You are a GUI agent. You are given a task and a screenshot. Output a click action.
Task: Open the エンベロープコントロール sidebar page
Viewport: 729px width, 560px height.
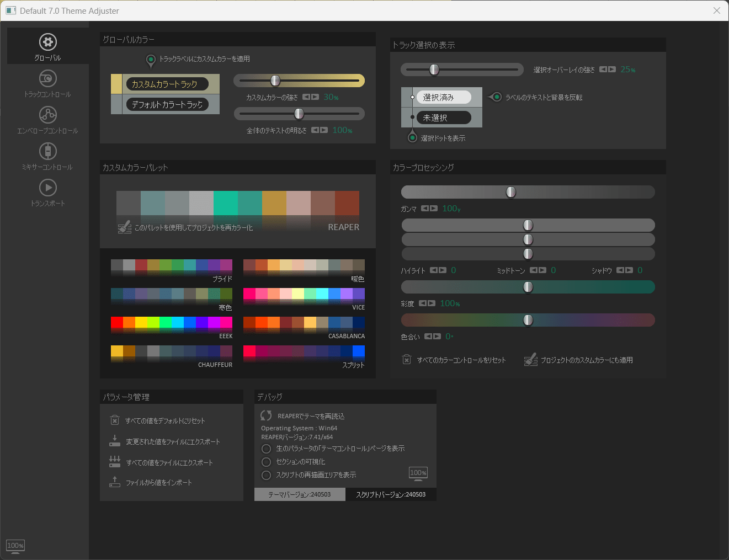pyautogui.click(x=48, y=120)
